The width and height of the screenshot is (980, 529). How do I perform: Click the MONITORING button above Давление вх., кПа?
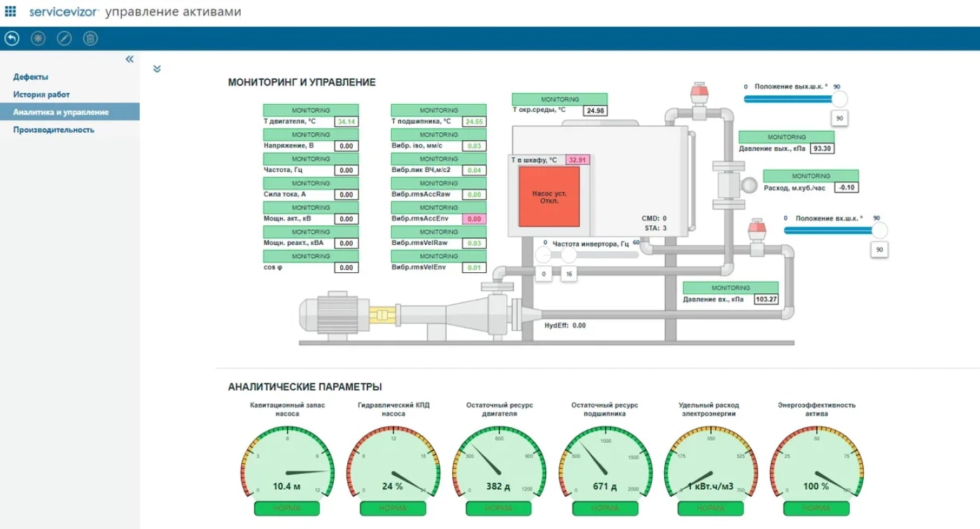click(731, 288)
